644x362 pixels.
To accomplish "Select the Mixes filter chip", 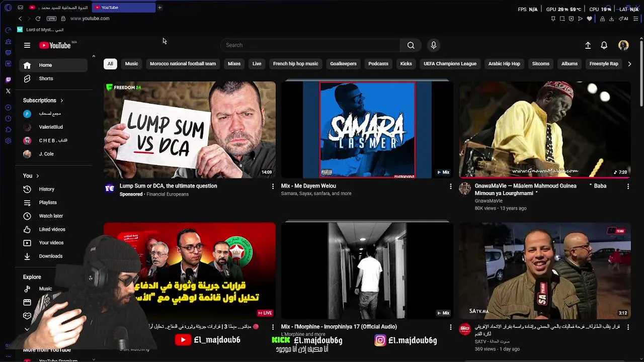I will [234, 64].
